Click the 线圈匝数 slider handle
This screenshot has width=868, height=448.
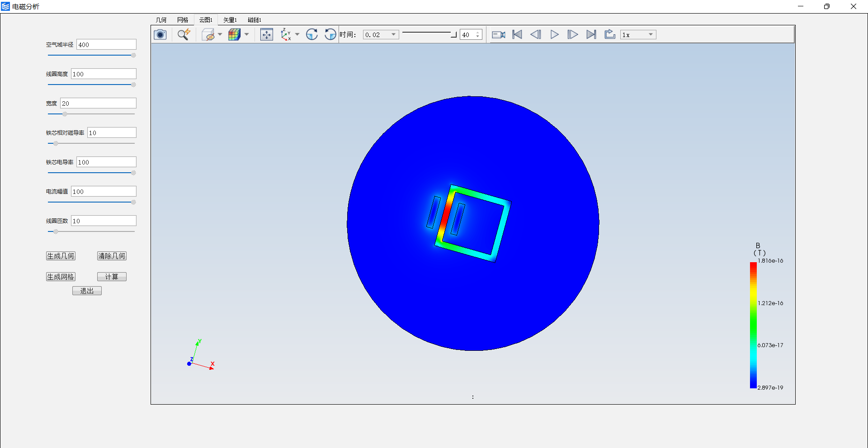pos(56,231)
